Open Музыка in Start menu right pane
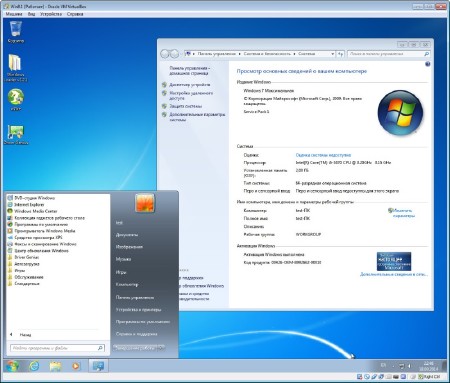This screenshot has width=450, height=383. pos(123,259)
